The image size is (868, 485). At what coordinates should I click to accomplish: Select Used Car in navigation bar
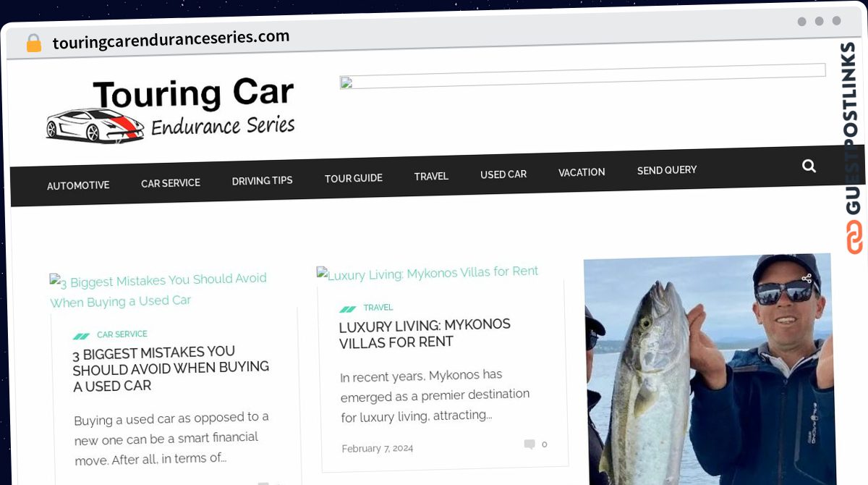click(x=503, y=174)
